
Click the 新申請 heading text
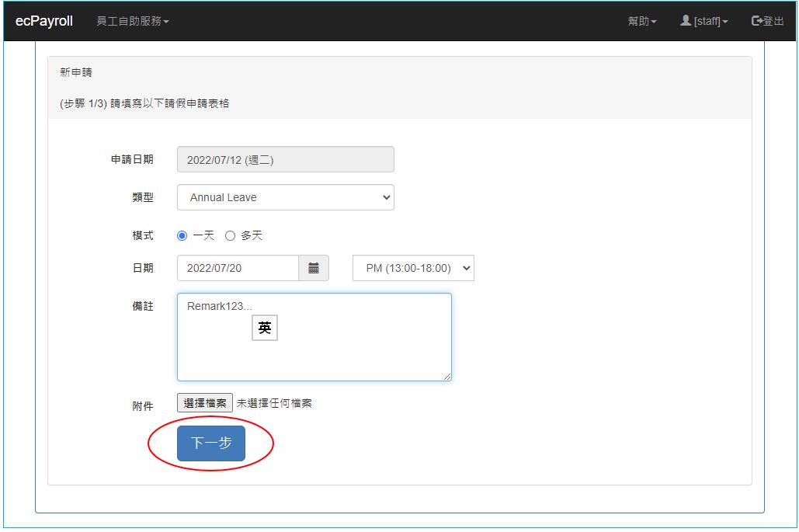(76, 72)
